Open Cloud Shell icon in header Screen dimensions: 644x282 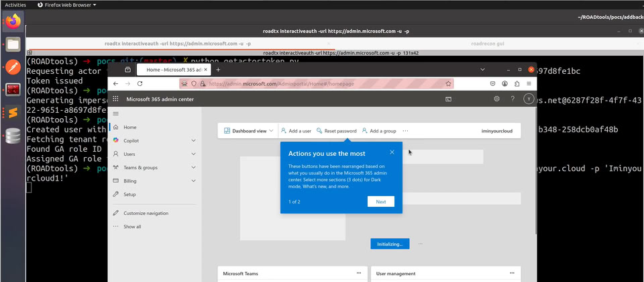[448, 99]
